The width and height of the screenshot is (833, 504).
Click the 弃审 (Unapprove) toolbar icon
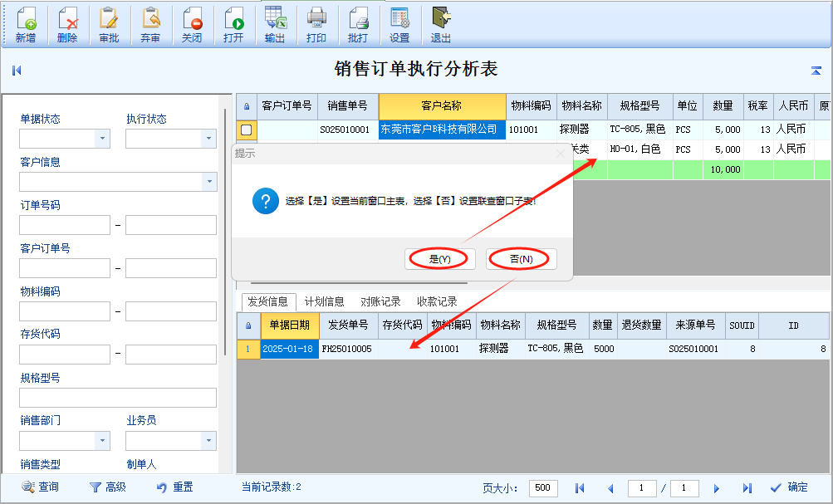pos(150,25)
